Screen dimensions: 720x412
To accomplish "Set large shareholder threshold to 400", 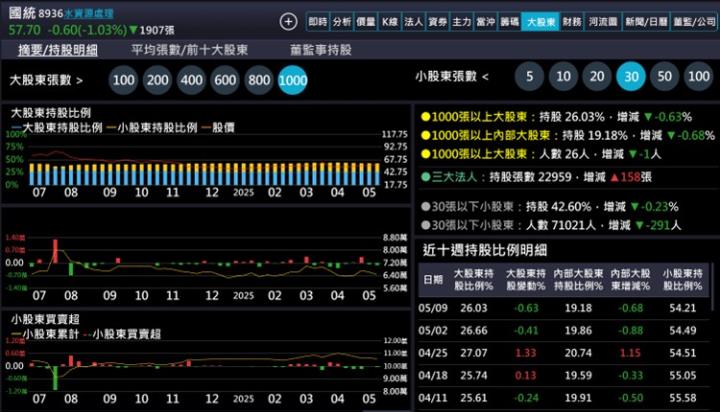I will (191, 80).
